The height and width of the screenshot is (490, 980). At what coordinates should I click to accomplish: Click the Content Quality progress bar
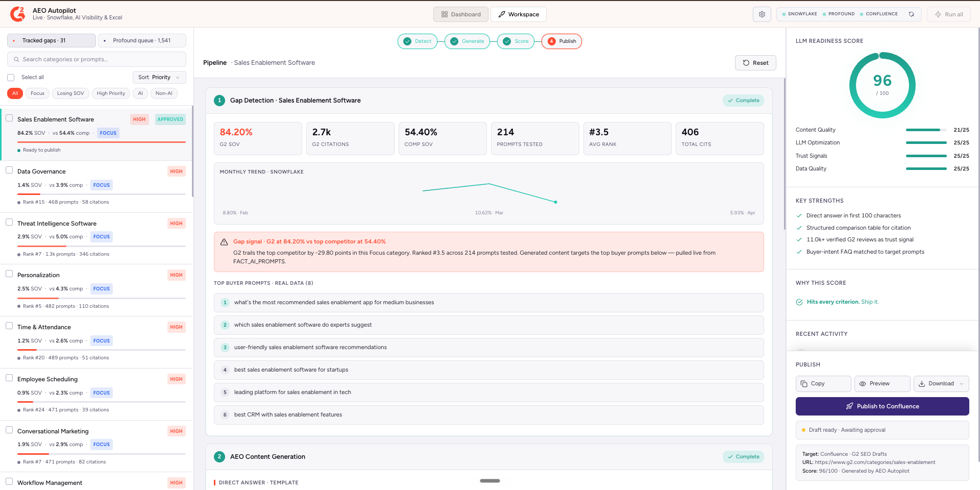(926, 130)
